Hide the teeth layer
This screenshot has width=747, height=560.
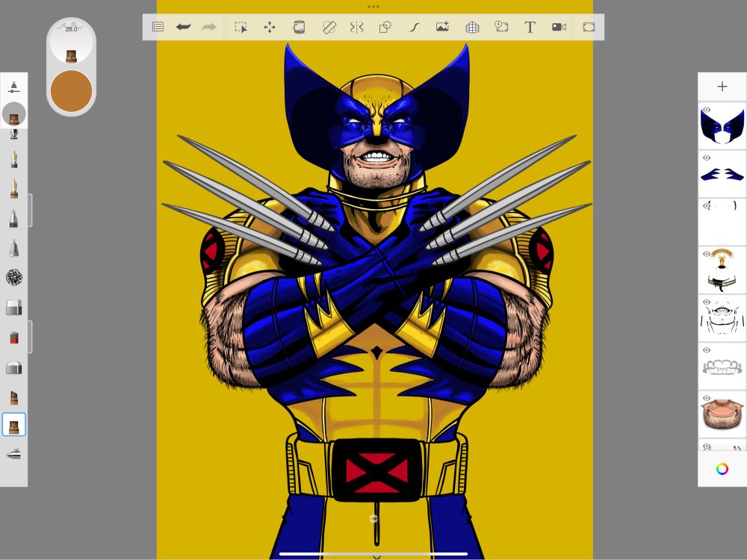click(707, 350)
